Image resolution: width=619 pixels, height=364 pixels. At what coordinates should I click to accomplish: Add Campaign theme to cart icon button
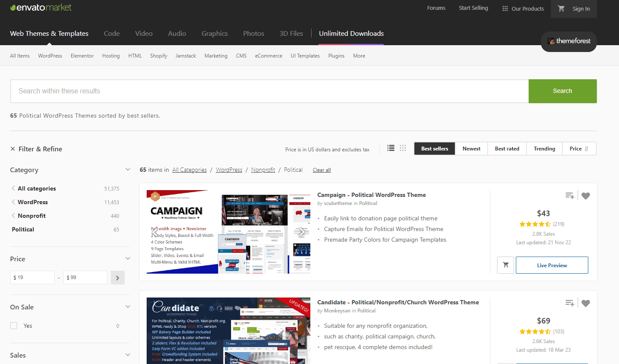click(x=506, y=265)
